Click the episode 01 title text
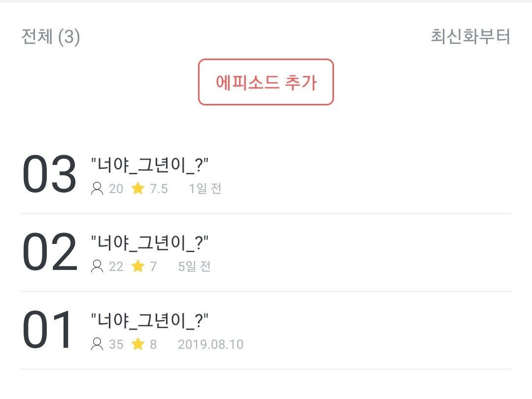 [150, 321]
